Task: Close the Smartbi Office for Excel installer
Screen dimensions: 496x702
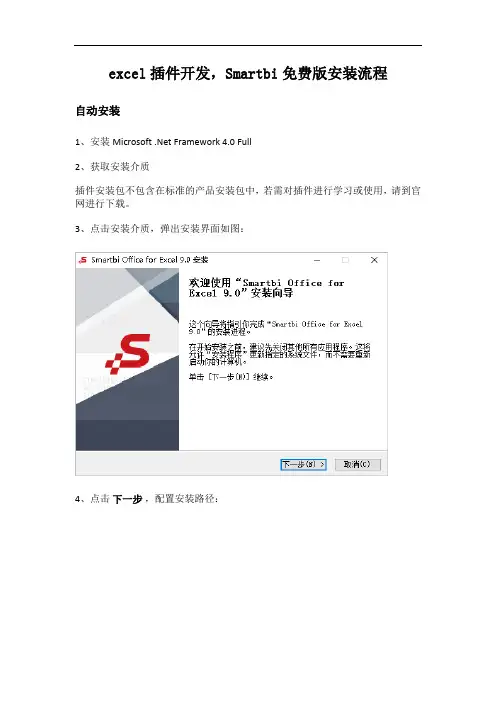Action: pyautogui.click(x=374, y=260)
